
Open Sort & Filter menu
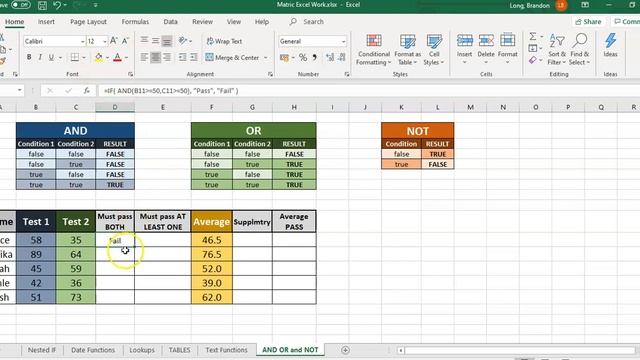(x=557, y=50)
